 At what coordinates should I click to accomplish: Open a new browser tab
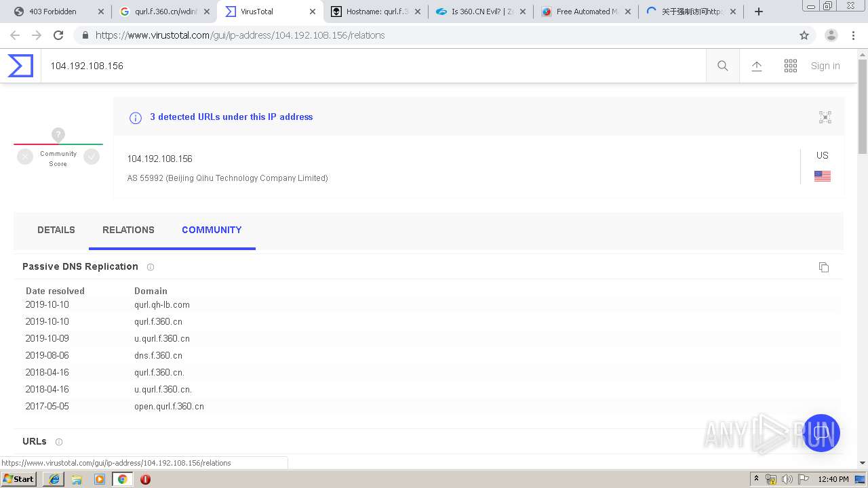[x=759, y=12]
